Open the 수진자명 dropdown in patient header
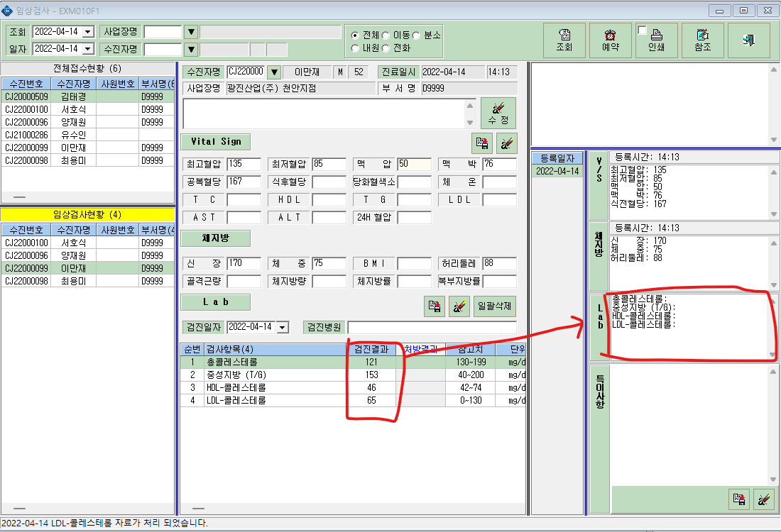Image resolution: width=781 pixels, height=532 pixels. 274,72
